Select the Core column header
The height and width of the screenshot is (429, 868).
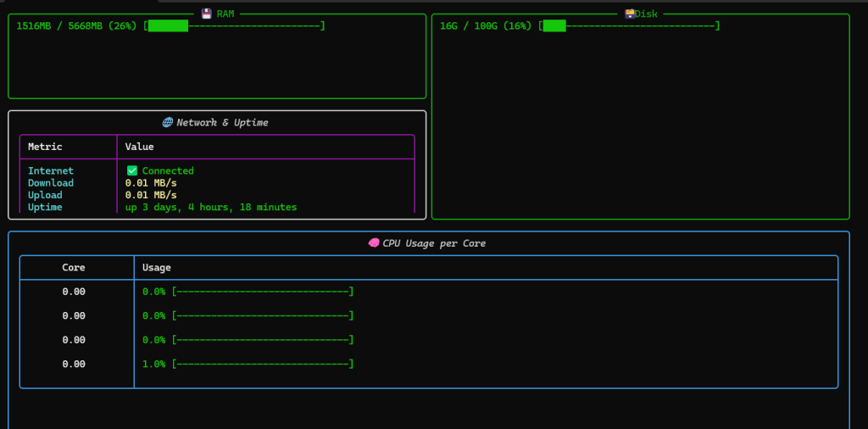74,267
